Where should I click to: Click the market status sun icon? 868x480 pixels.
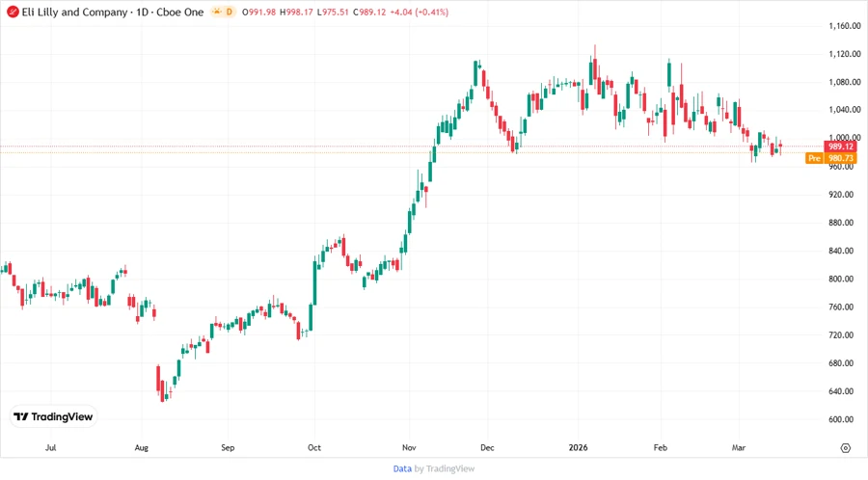tap(216, 12)
